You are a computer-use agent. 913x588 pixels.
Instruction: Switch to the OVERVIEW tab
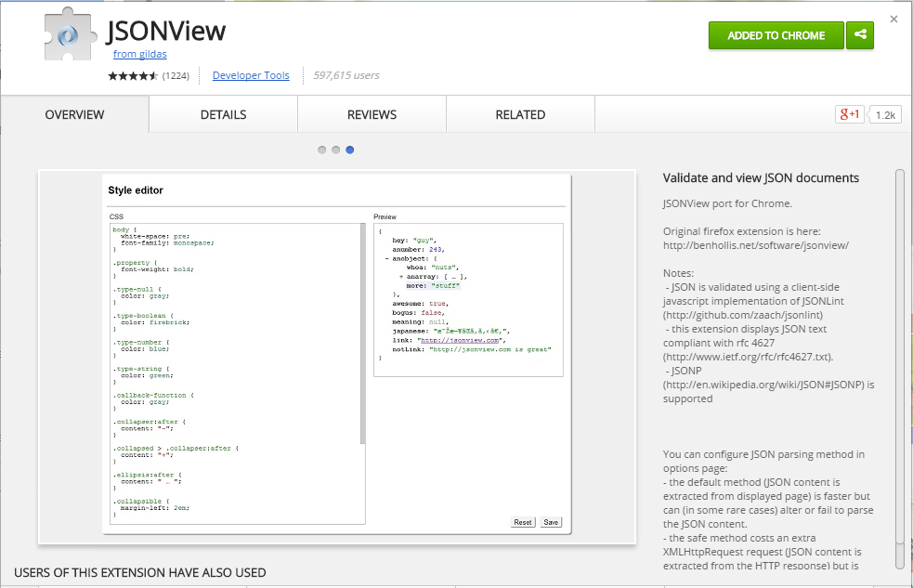pos(74,114)
